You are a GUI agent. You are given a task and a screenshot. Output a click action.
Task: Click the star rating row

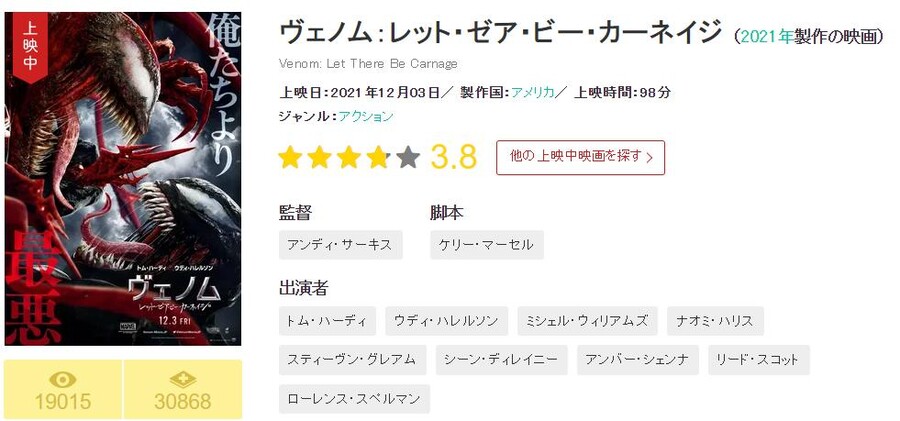tap(349, 157)
